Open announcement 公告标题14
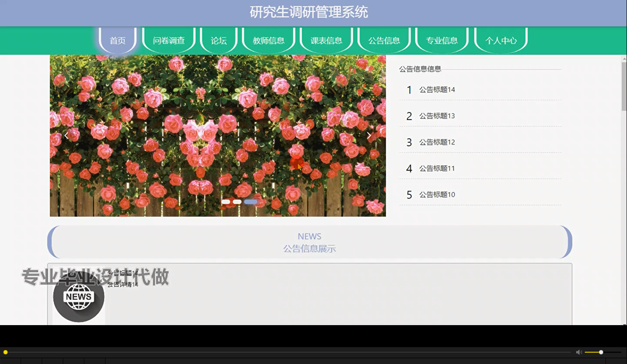 coord(437,89)
